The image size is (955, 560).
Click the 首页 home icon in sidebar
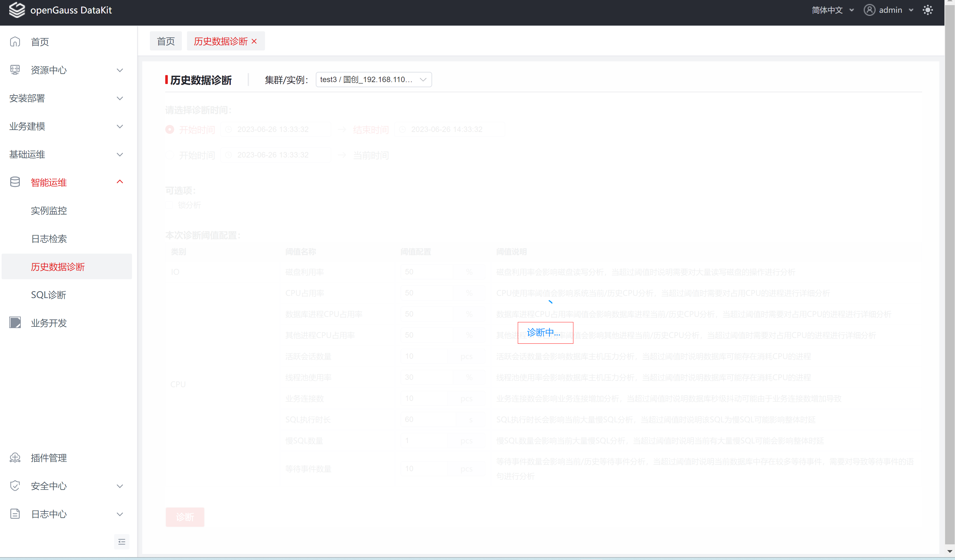click(15, 42)
